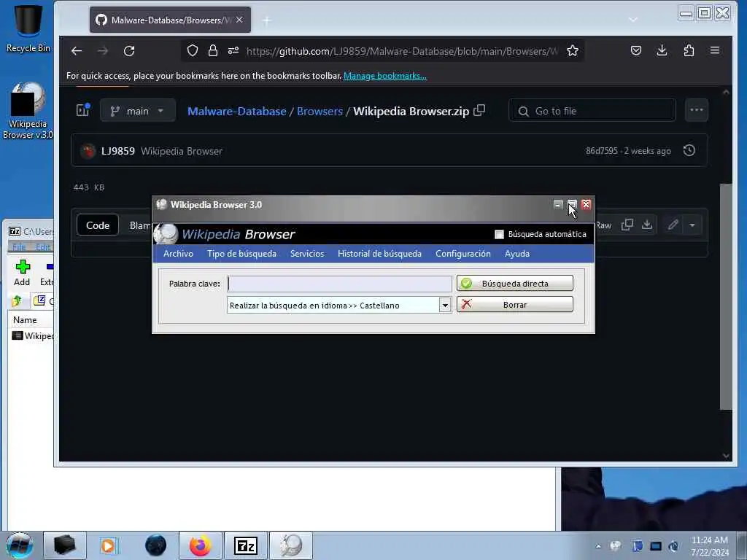Select Wikipedia Browser v.3.0 desktop icon

click(28, 111)
